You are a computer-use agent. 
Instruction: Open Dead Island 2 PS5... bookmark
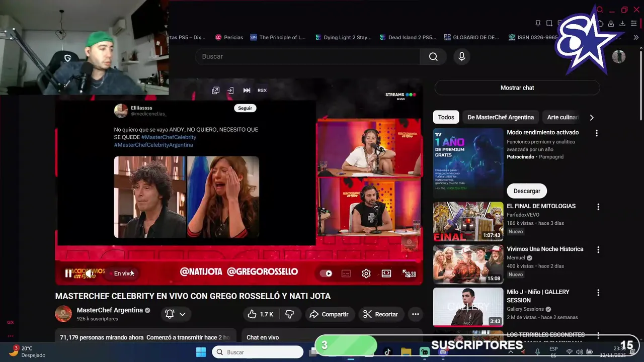[408, 37]
